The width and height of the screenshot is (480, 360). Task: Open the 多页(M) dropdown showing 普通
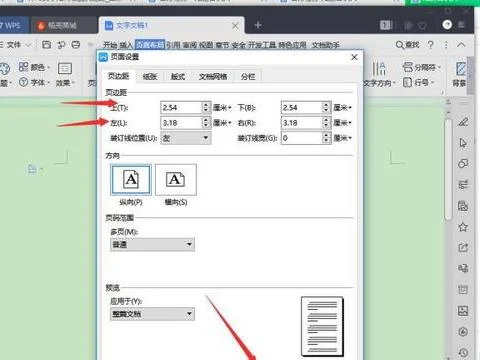coord(152,244)
